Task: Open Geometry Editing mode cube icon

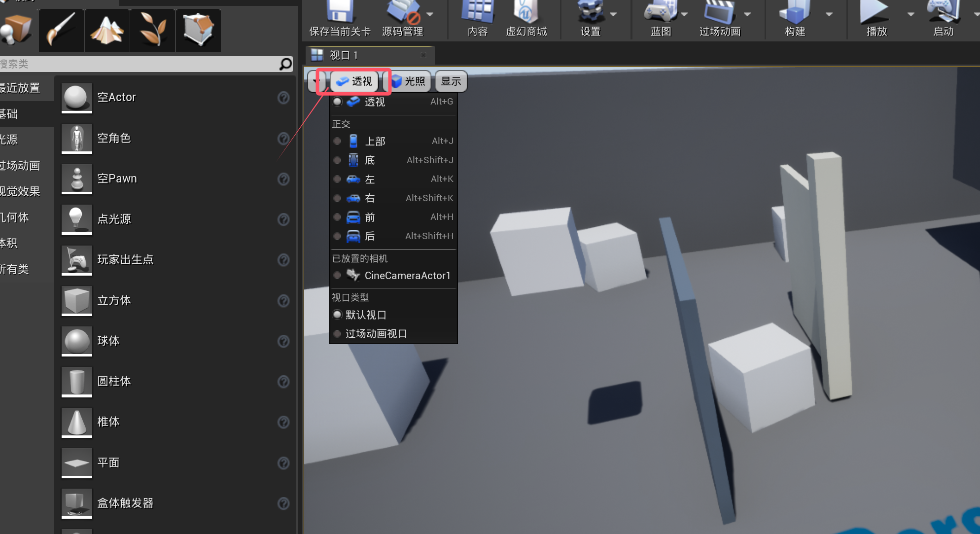Action: 198,30
